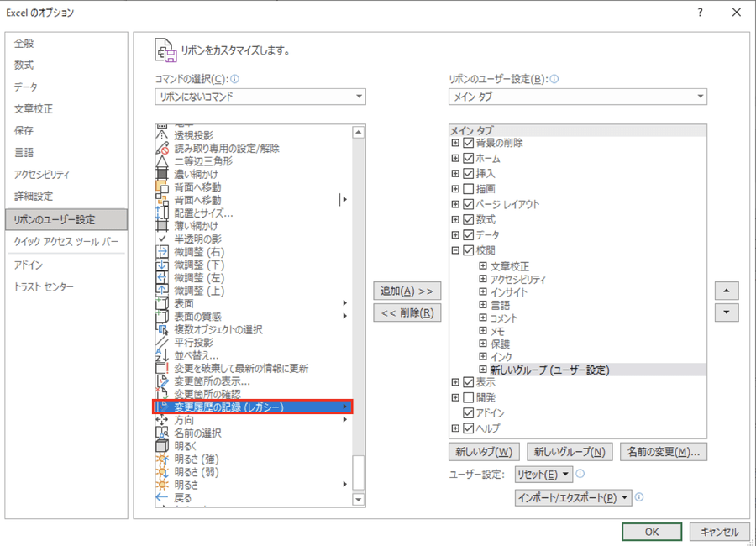Expand the 表示 tab node
Image resolution: width=756 pixels, height=546 pixels.
[455, 382]
